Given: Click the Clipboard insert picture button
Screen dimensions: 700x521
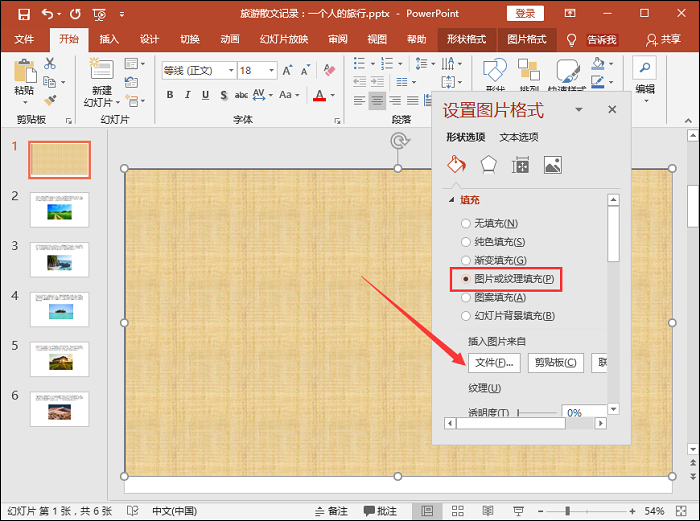Looking at the screenshot, I should (x=556, y=363).
